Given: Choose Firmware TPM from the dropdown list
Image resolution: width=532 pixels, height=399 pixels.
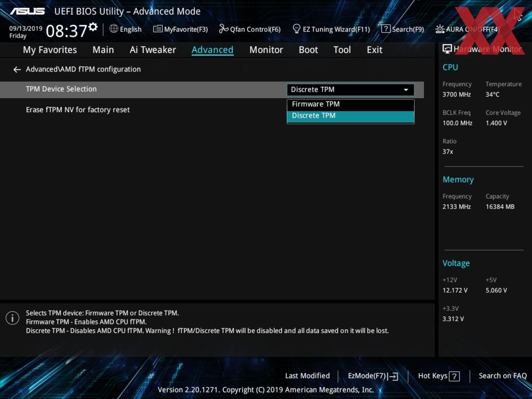Looking at the screenshot, I should (x=350, y=104).
